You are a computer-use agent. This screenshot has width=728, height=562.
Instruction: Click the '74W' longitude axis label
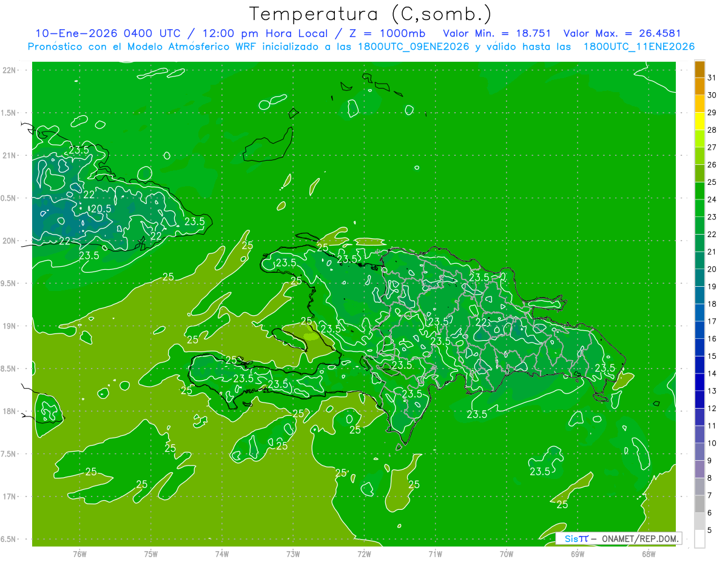[x=222, y=554]
